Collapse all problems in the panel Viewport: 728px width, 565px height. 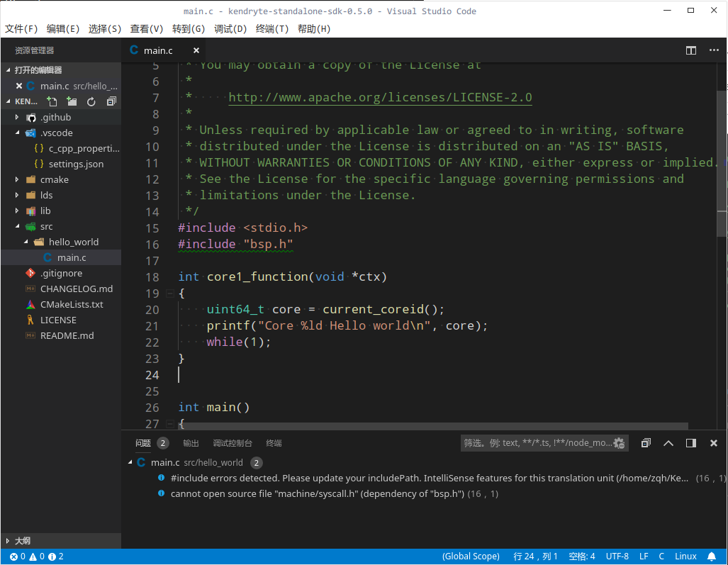pos(646,443)
